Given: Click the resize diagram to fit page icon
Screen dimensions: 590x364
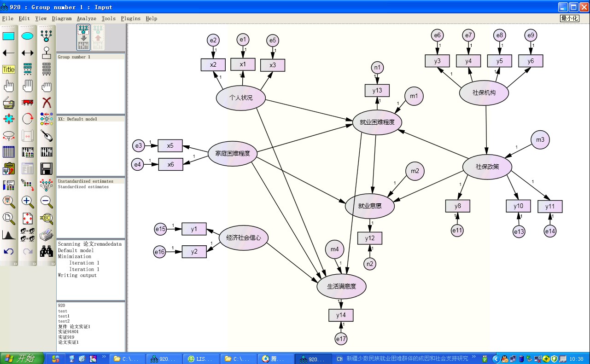Looking at the screenshot, I should point(28,218).
